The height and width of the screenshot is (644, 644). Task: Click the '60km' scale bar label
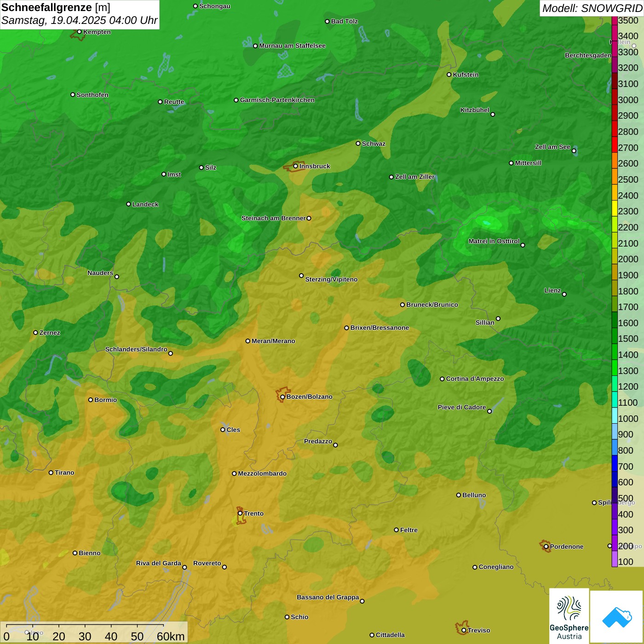[x=171, y=636]
